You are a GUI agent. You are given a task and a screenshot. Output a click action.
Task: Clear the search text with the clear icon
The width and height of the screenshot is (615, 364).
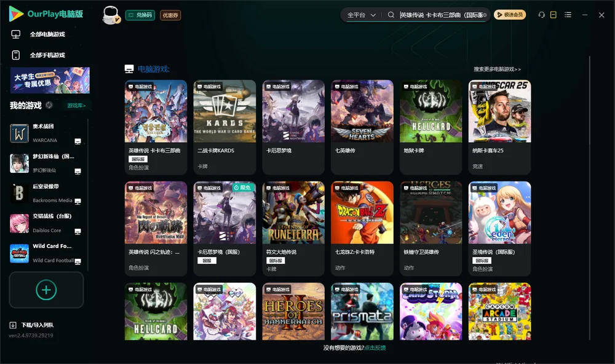485,15
